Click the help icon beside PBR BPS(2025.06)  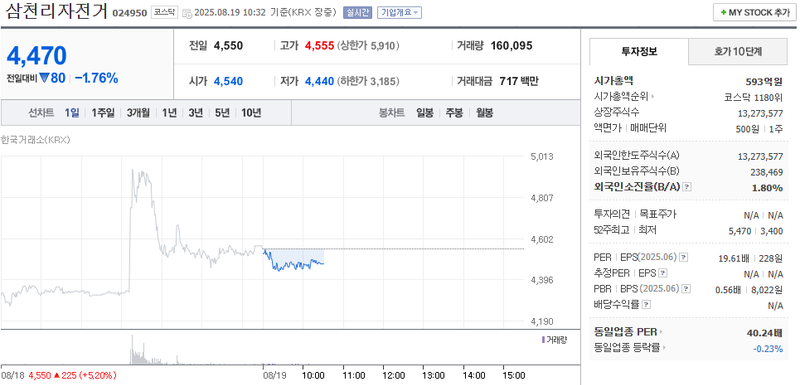[687, 289]
